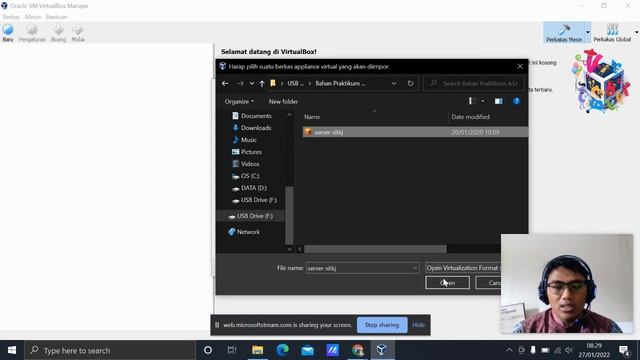This screenshot has width=640, height=360.
Task: Refresh the folder listing
Action: 410,83
